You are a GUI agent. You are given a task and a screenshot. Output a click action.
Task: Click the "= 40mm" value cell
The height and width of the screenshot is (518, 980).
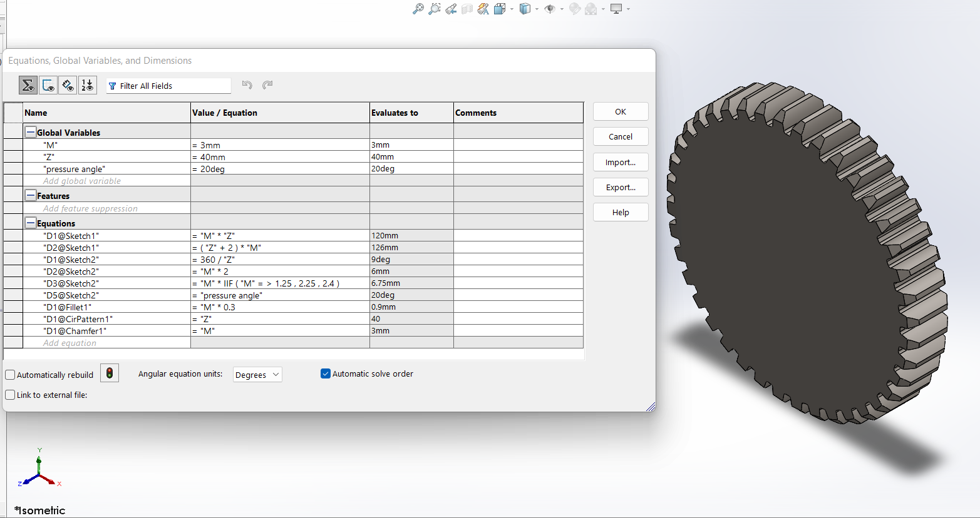pos(280,157)
